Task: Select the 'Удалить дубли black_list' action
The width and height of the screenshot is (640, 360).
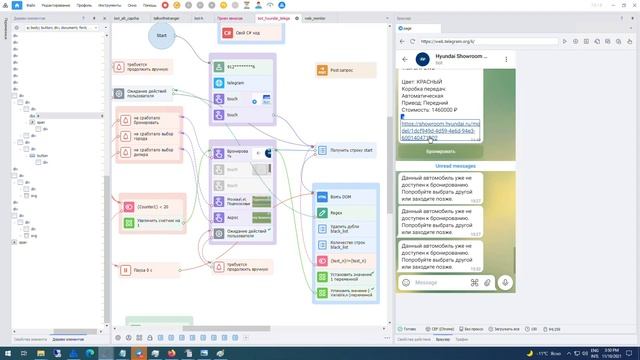Action: pyautogui.click(x=345, y=229)
